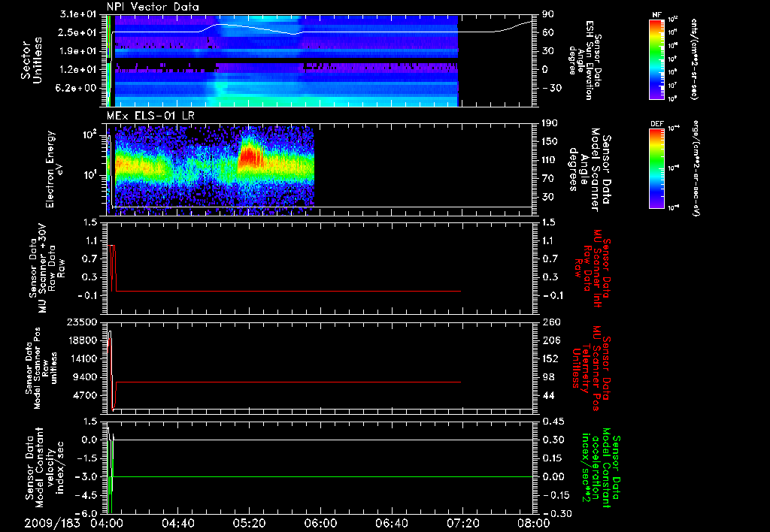Click the -6.0 velocity axis tick
This screenshot has width=770, height=532.
point(86,513)
